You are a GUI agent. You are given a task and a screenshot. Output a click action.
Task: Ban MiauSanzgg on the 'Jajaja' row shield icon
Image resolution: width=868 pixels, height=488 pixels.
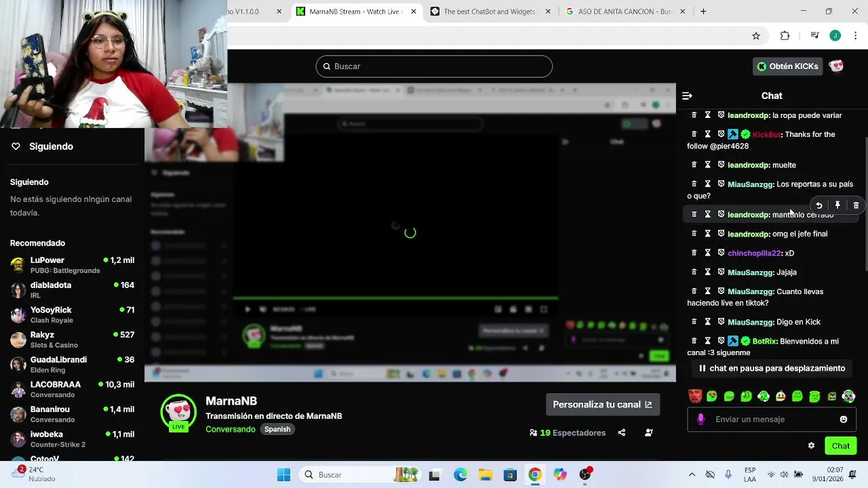[x=721, y=272]
